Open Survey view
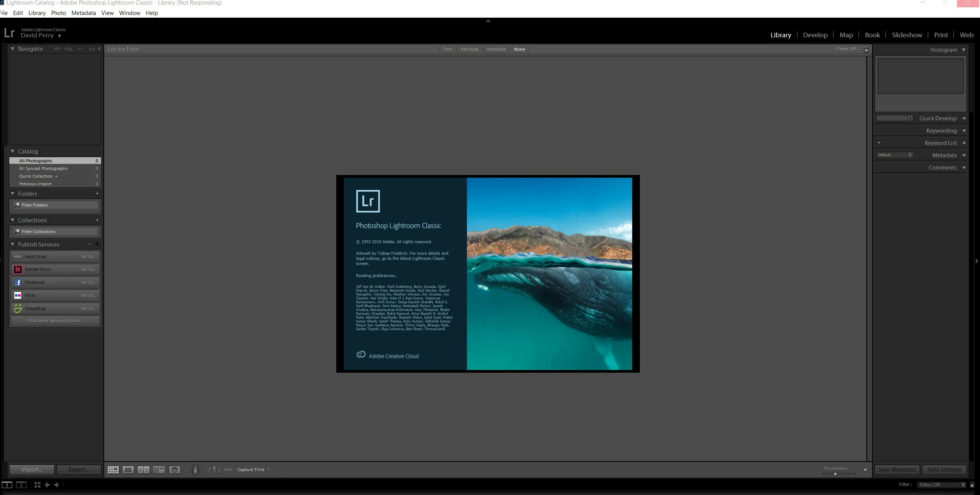The width and height of the screenshot is (980, 495). pos(159,470)
